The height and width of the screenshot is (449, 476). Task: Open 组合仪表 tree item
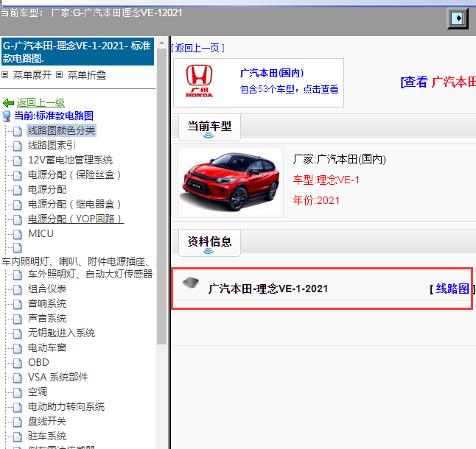point(47,289)
